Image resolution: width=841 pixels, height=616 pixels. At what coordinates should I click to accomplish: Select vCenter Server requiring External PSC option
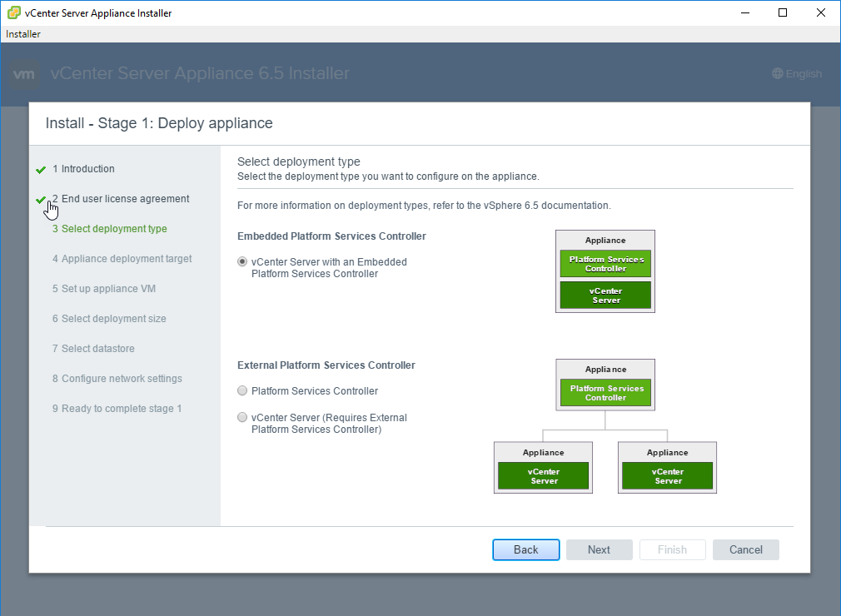point(242,417)
